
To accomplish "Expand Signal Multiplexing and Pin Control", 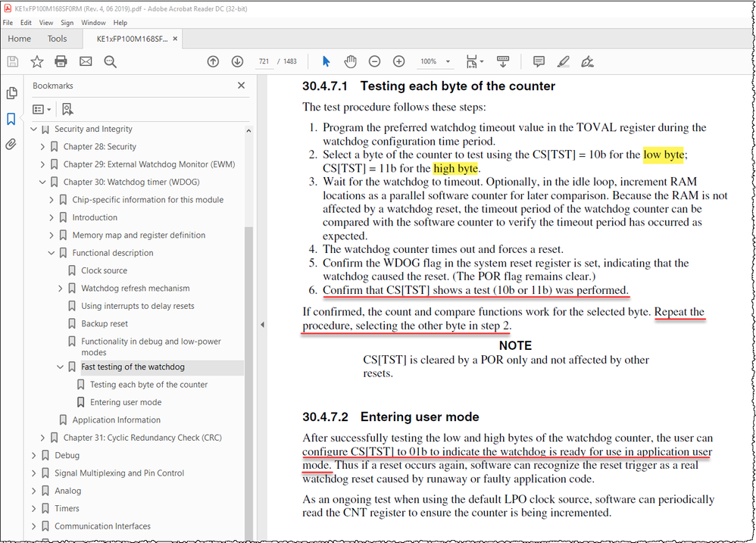I will [x=34, y=473].
